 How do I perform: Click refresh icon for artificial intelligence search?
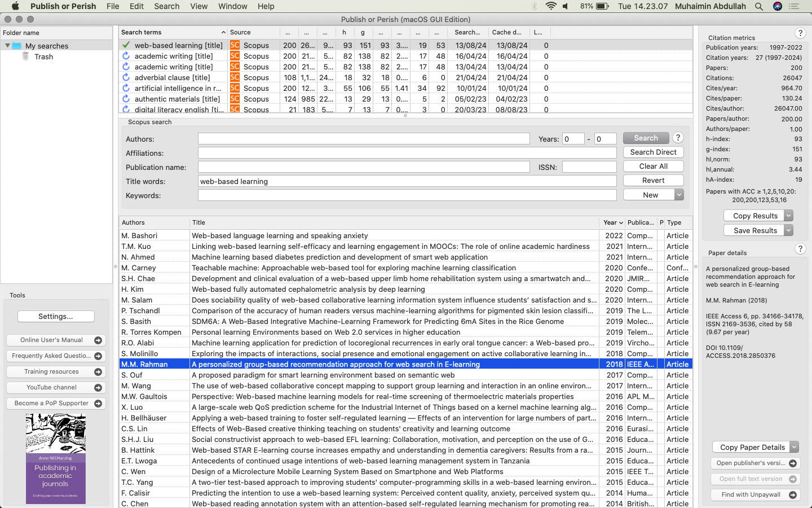click(x=126, y=88)
